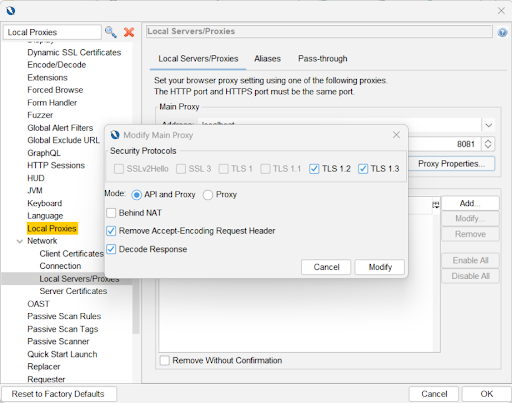
Task: Clear search with red X icon
Action: click(x=129, y=32)
